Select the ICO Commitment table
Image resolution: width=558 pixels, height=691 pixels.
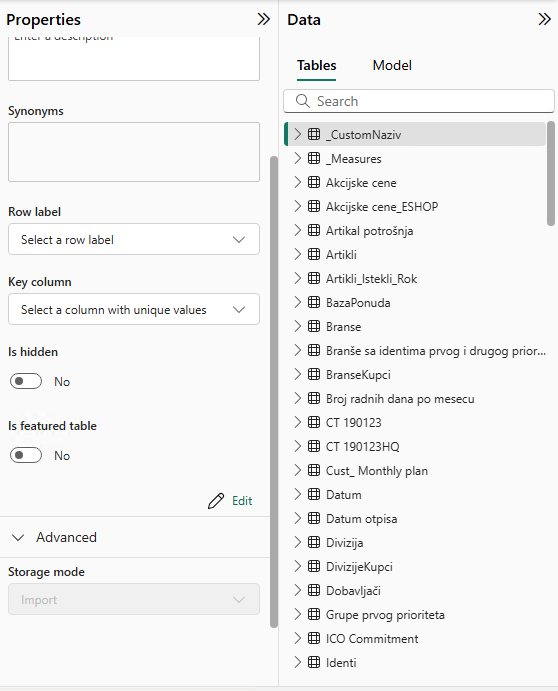pos(372,639)
